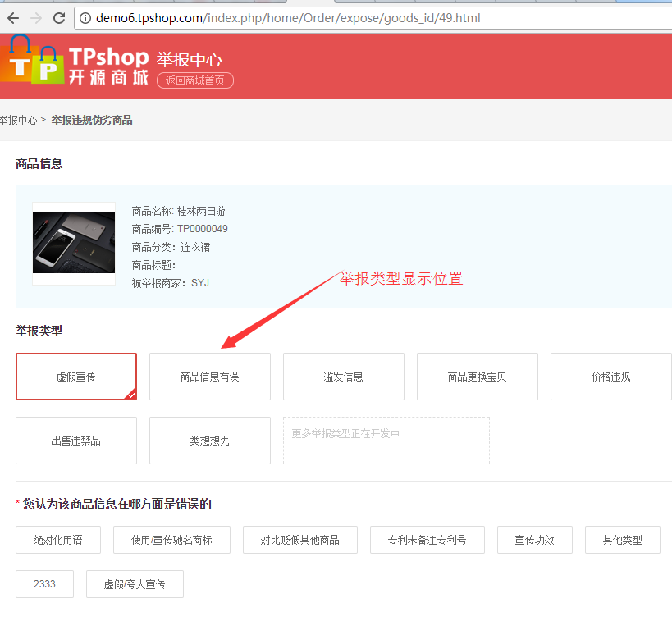
Task: Pick the 出售违禁品 report type
Action: [75, 441]
